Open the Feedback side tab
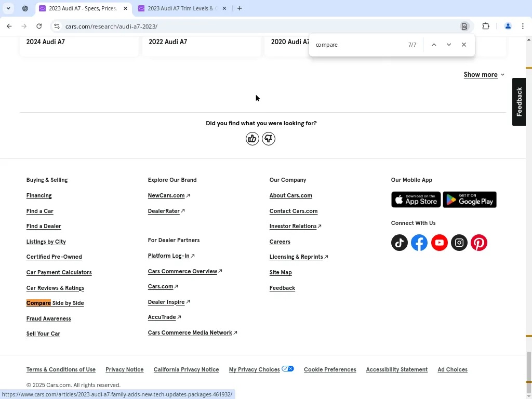 519,102
